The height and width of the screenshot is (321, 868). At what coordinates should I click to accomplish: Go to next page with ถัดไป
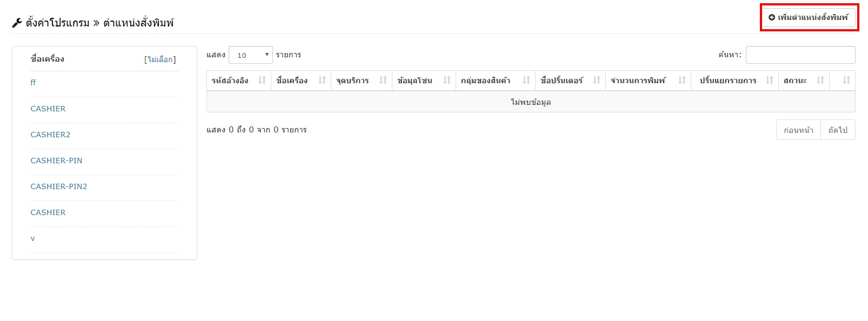pyautogui.click(x=838, y=130)
